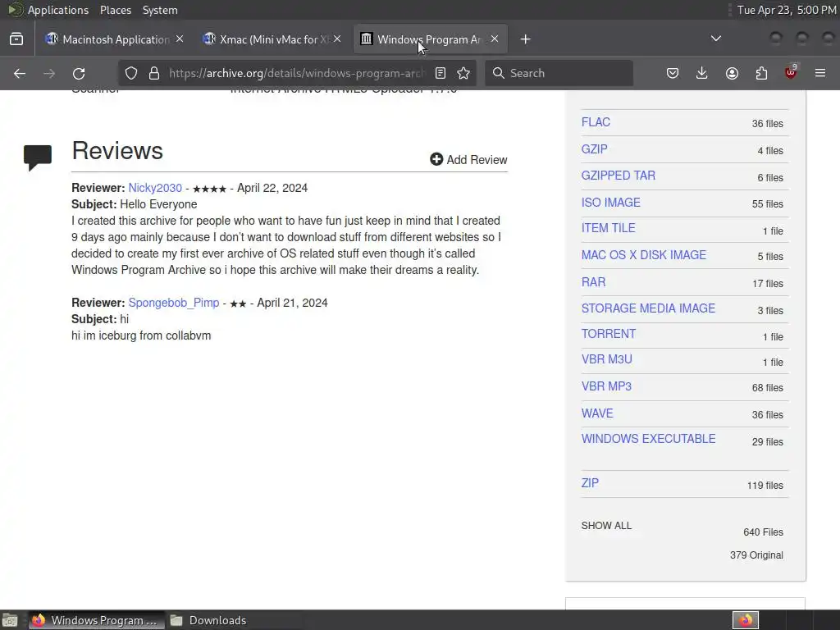Viewport: 840px width, 630px height.
Task: Click the Reviews speech bubble icon
Action: click(38, 157)
